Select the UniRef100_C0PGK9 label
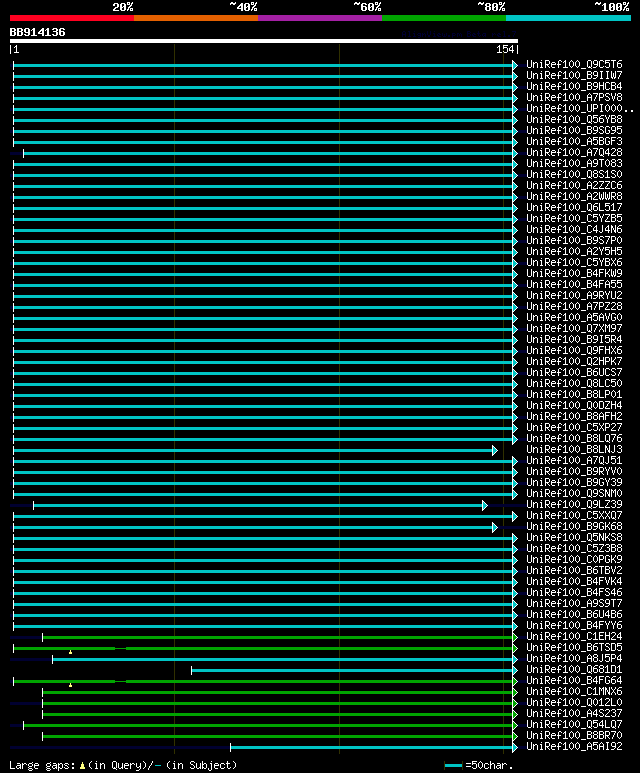This screenshot has height=773, width=640. pos(574,560)
